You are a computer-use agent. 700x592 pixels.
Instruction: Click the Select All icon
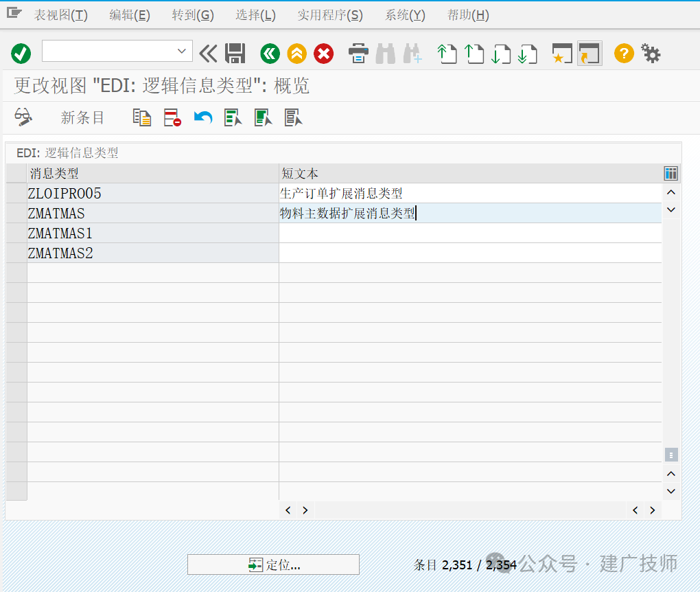point(233,118)
